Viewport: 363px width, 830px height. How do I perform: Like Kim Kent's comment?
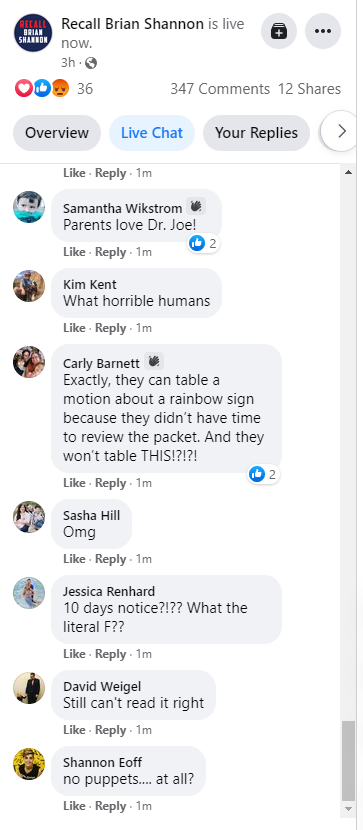point(74,328)
